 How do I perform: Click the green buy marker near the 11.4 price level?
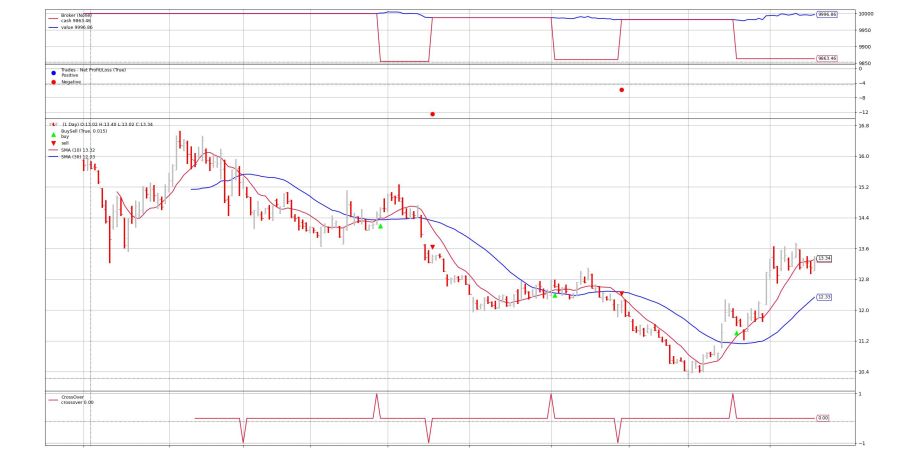click(736, 333)
